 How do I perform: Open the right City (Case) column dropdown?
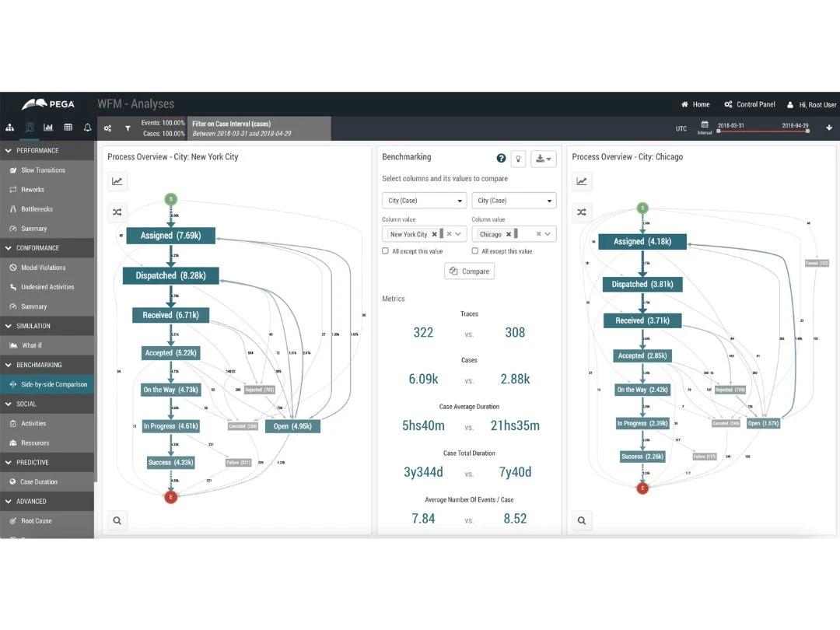(x=514, y=201)
